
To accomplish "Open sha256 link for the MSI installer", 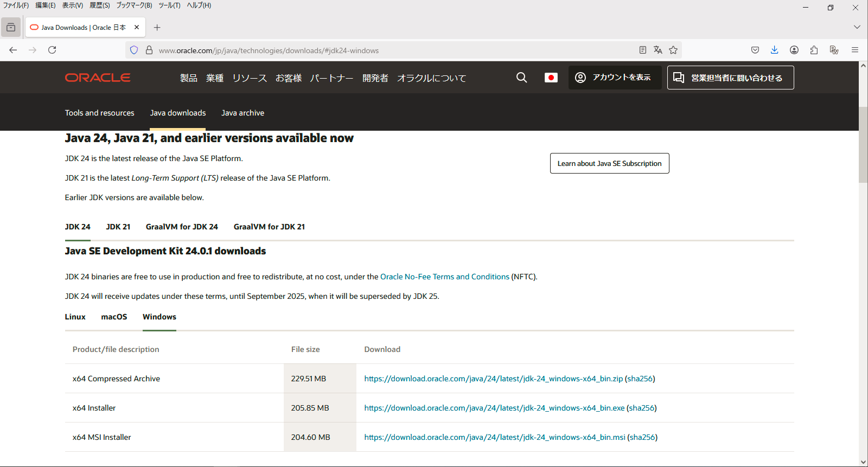I will pyautogui.click(x=642, y=437).
